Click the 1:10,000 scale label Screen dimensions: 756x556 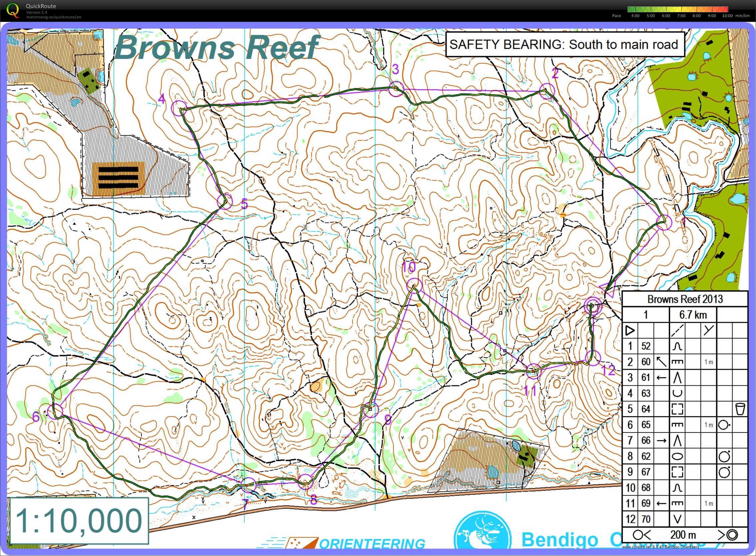click(79, 520)
